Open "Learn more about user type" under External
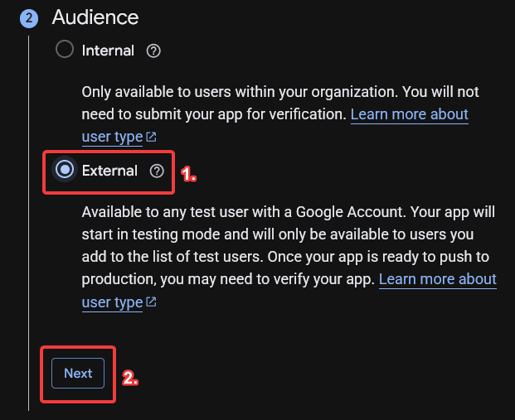Image resolution: width=515 pixels, height=420 pixels. pos(437,280)
